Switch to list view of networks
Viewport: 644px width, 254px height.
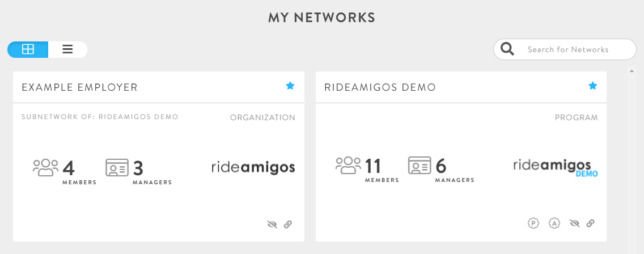68,50
